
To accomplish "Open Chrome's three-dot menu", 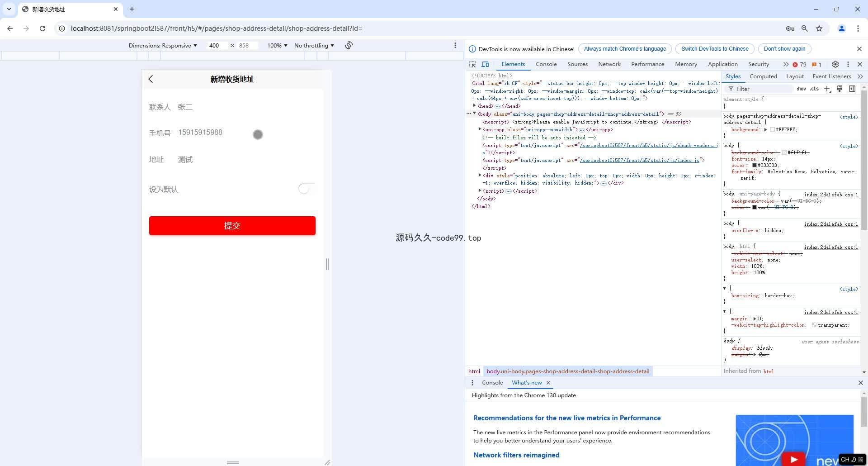I will tap(858, 29).
